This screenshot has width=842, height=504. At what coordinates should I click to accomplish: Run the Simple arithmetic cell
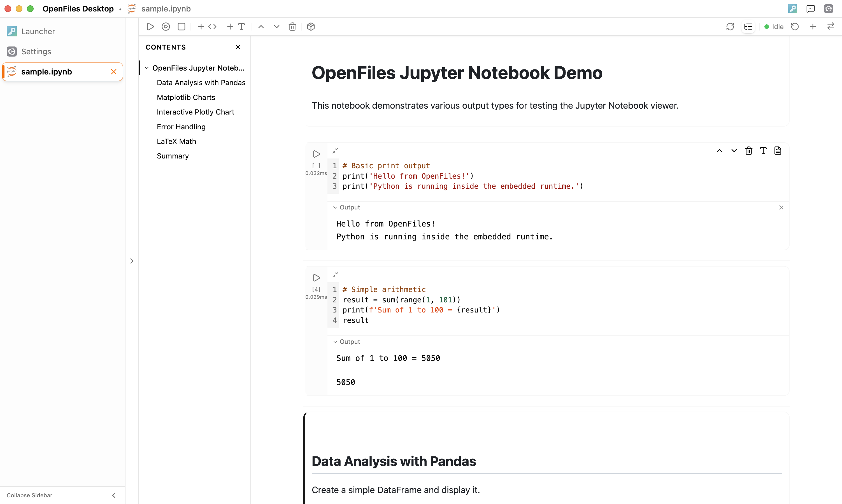316,277
